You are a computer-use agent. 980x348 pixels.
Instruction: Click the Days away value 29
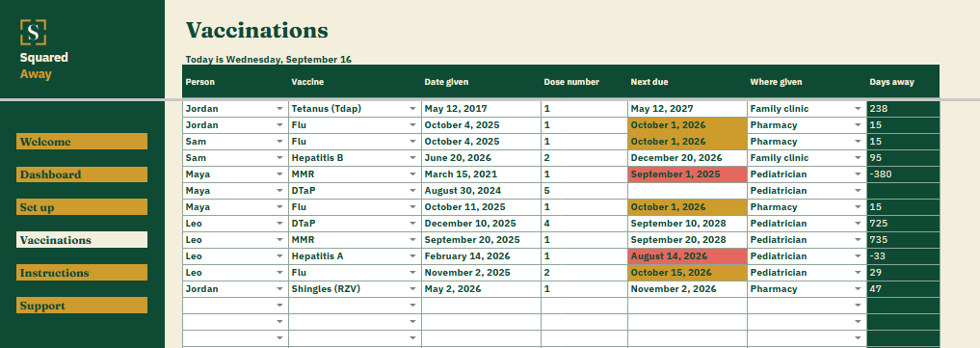[x=903, y=273]
